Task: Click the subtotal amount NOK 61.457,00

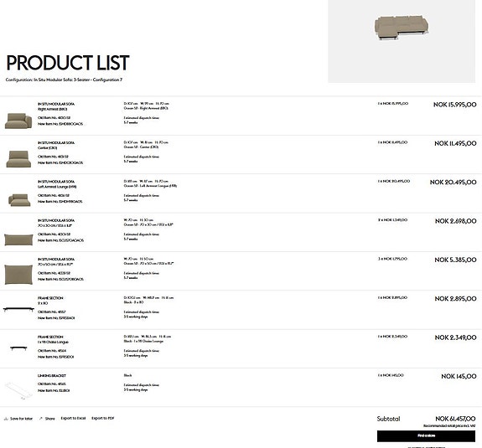Action: click(x=455, y=419)
